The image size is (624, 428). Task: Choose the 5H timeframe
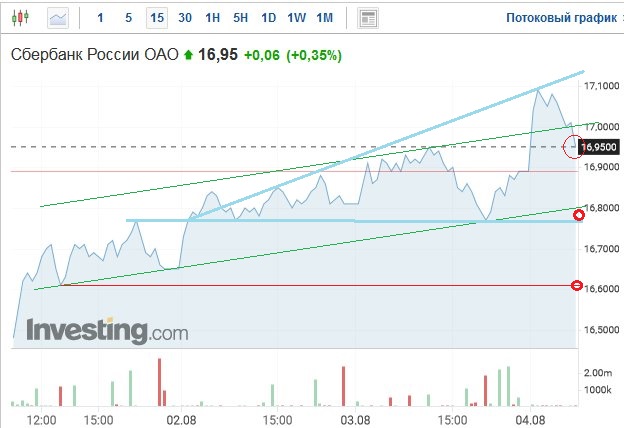[240, 18]
